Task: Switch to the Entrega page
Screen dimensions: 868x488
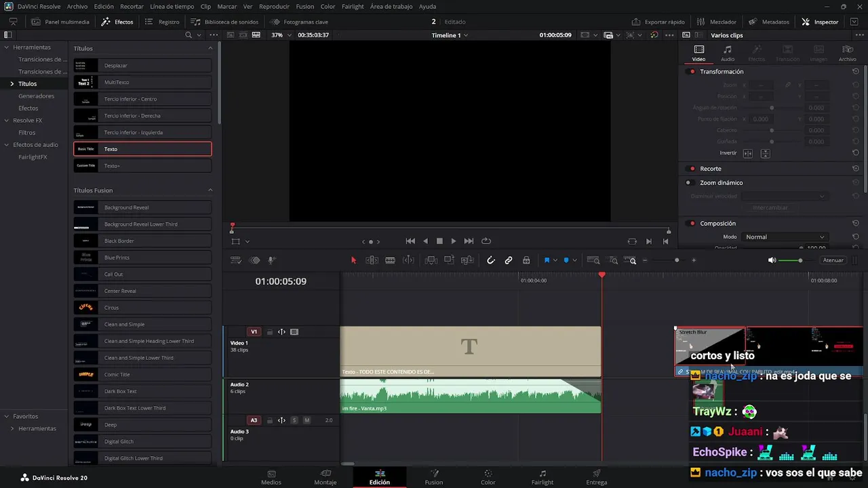Action: point(597,477)
